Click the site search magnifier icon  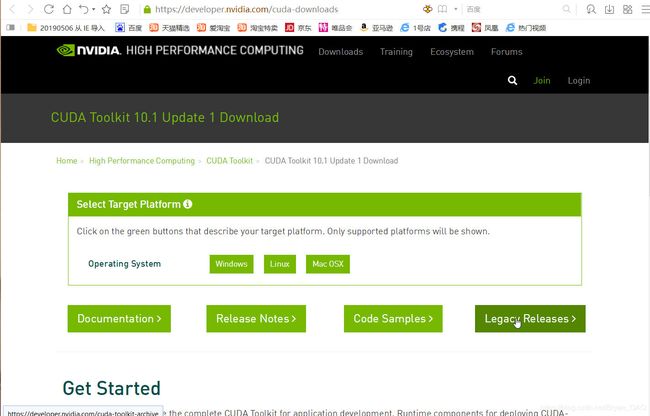512,80
